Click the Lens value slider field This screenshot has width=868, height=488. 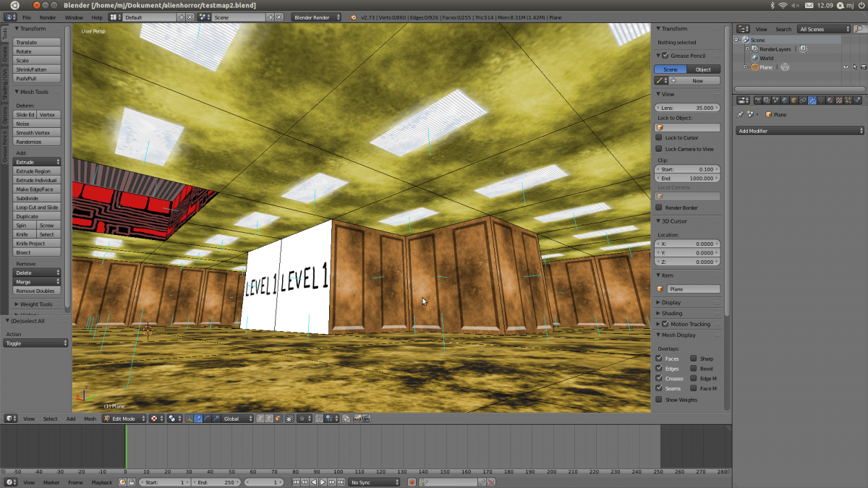687,108
